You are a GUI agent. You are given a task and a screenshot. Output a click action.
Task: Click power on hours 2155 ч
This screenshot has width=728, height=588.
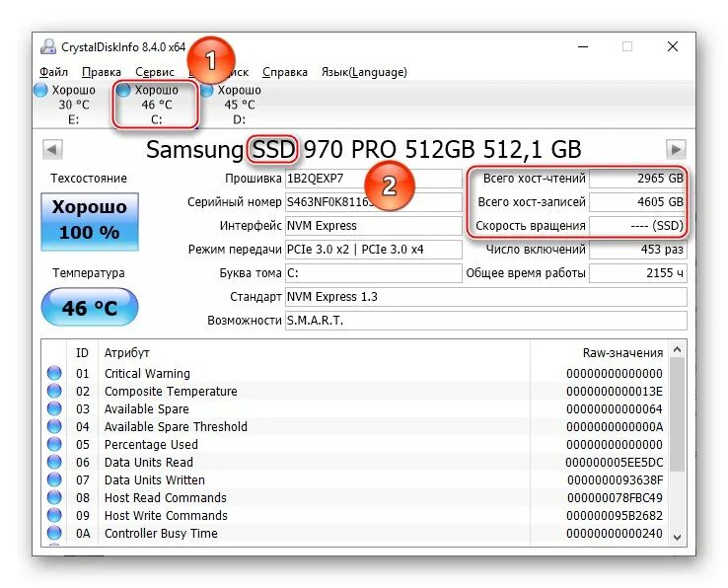637,273
